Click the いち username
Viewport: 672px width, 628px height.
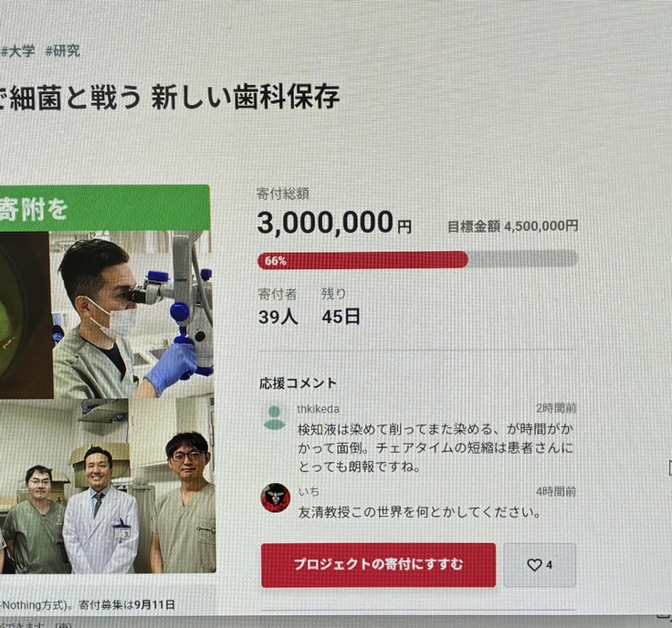[309, 491]
